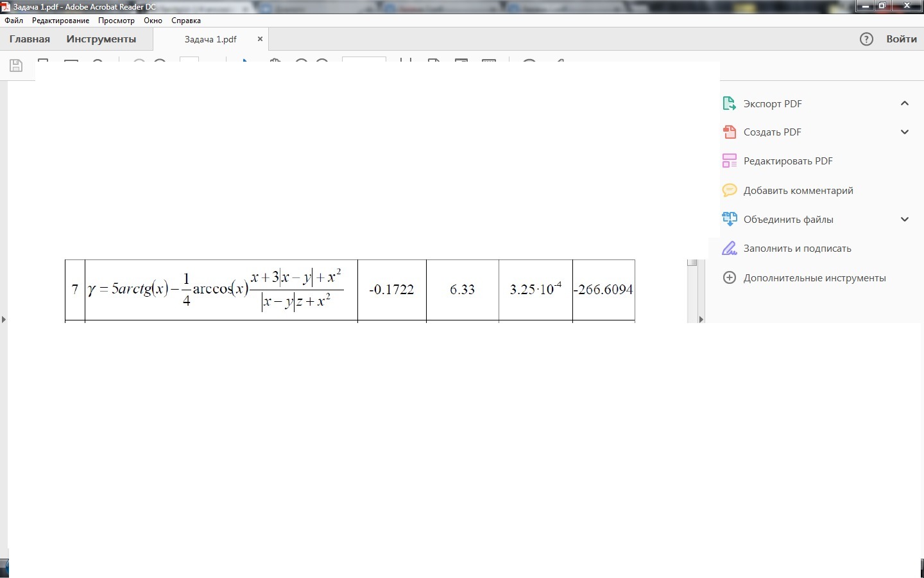
Task: Open the Редактирование menu
Action: pyautogui.click(x=60, y=21)
